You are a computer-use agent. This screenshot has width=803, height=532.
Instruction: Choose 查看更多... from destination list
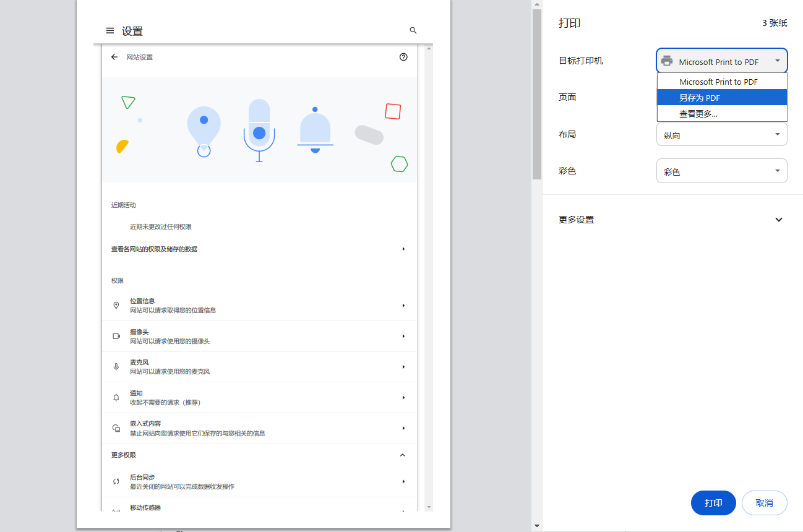[722, 114]
